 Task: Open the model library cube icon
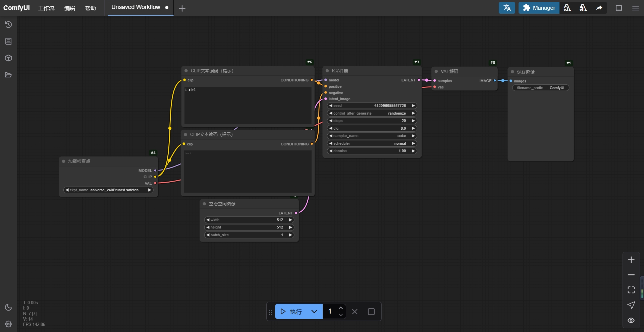8,58
